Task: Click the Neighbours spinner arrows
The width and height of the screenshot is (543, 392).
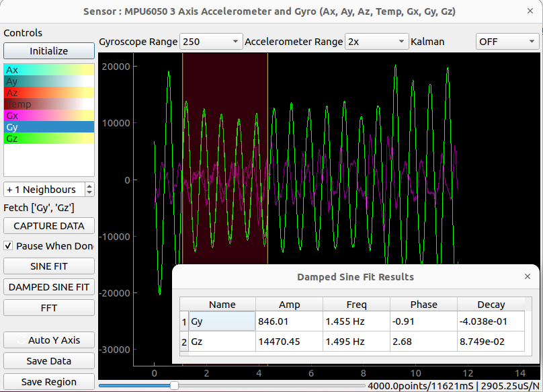Action: [x=90, y=190]
